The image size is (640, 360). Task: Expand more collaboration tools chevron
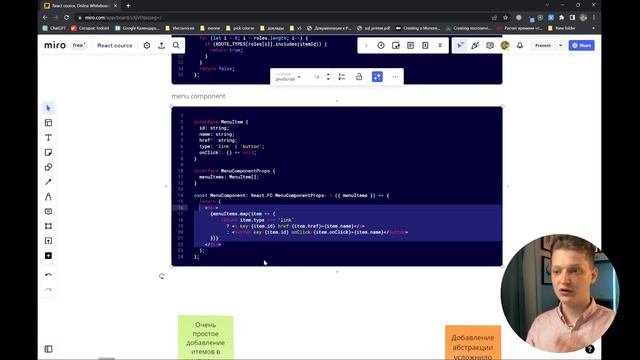(x=440, y=45)
